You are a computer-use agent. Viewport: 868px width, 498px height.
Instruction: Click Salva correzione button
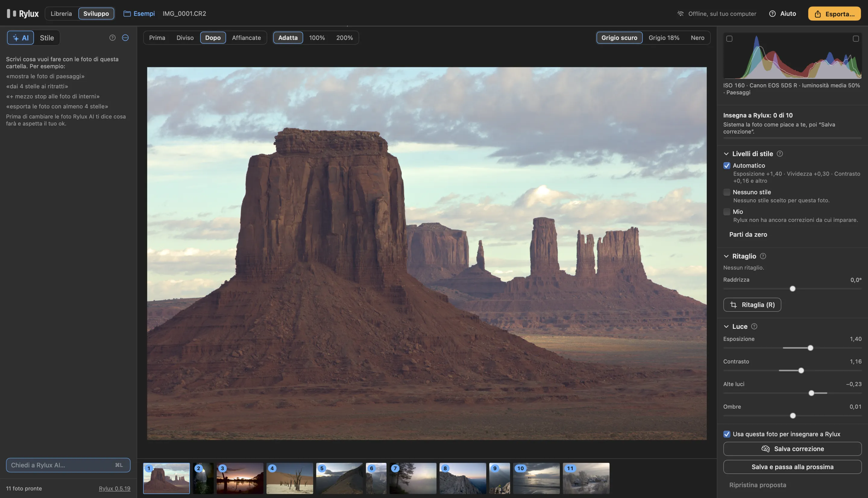click(x=792, y=449)
